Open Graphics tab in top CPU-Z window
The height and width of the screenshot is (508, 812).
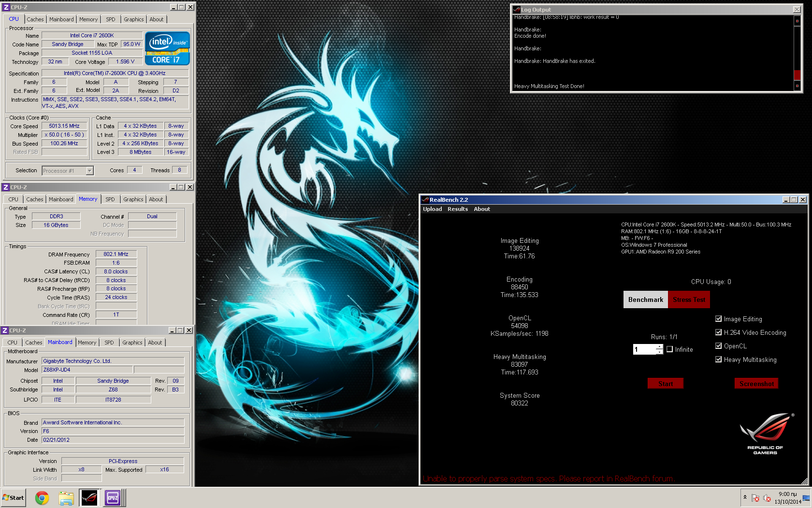click(134, 19)
